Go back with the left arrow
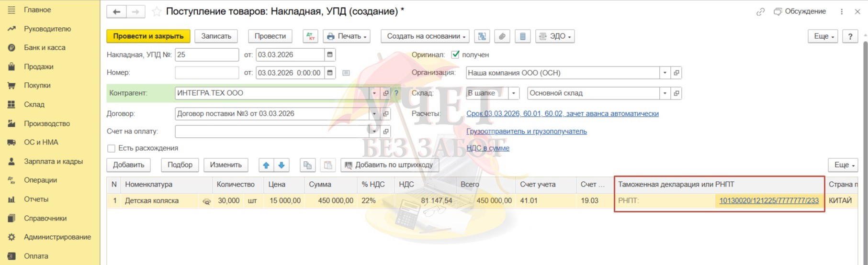This screenshot has width=868, height=265. [x=116, y=12]
